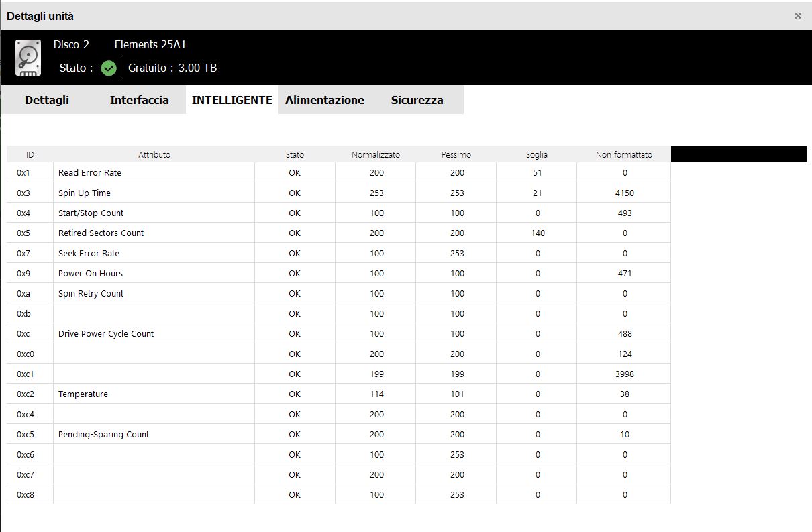Click the Temperature raw value 38
Image resolution: width=812 pixels, height=532 pixels.
625,394
